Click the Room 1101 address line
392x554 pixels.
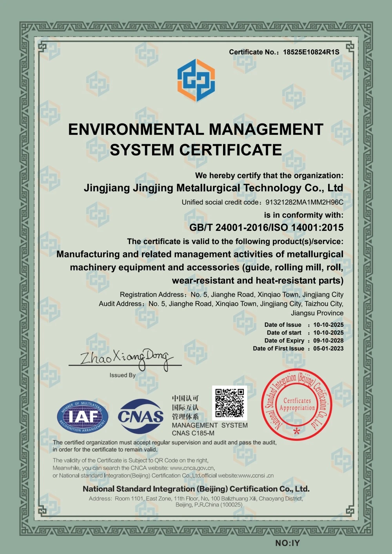point(196,499)
